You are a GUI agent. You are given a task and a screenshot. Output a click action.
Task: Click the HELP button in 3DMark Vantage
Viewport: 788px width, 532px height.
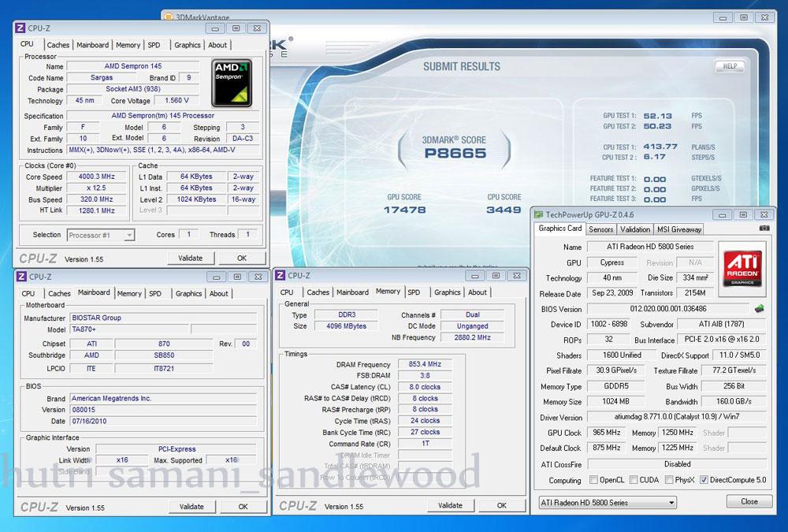click(730, 66)
